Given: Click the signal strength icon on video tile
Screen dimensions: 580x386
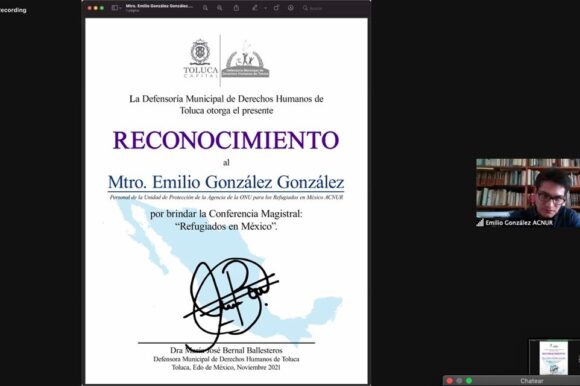Looking at the screenshot, I should [x=480, y=223].
